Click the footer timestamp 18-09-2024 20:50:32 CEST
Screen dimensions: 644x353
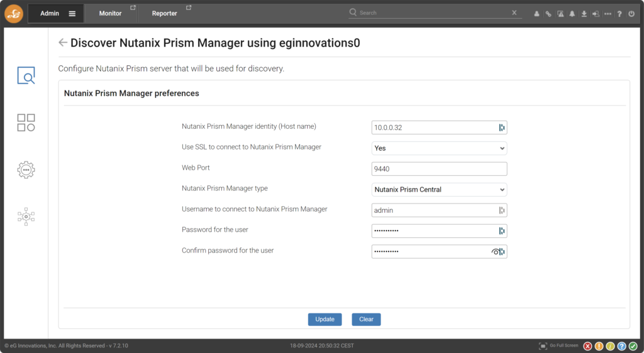[x=322, y=345]
